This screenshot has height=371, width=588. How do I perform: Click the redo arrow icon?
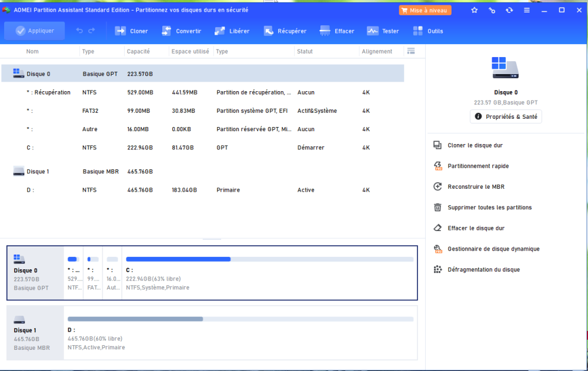point(92,31)
